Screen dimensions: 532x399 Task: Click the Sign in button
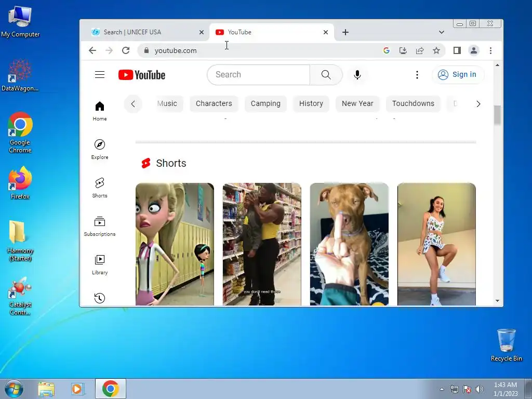pos(458,75)
